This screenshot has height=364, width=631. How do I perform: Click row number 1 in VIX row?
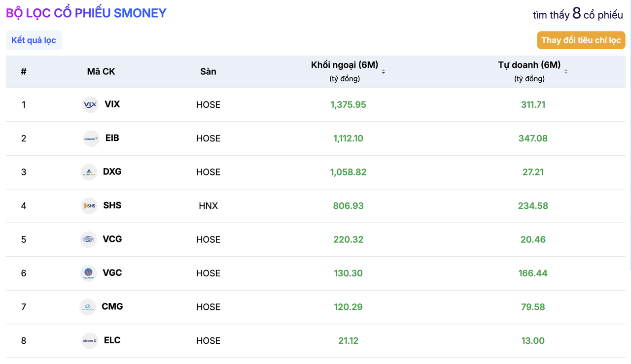[24, 105]
